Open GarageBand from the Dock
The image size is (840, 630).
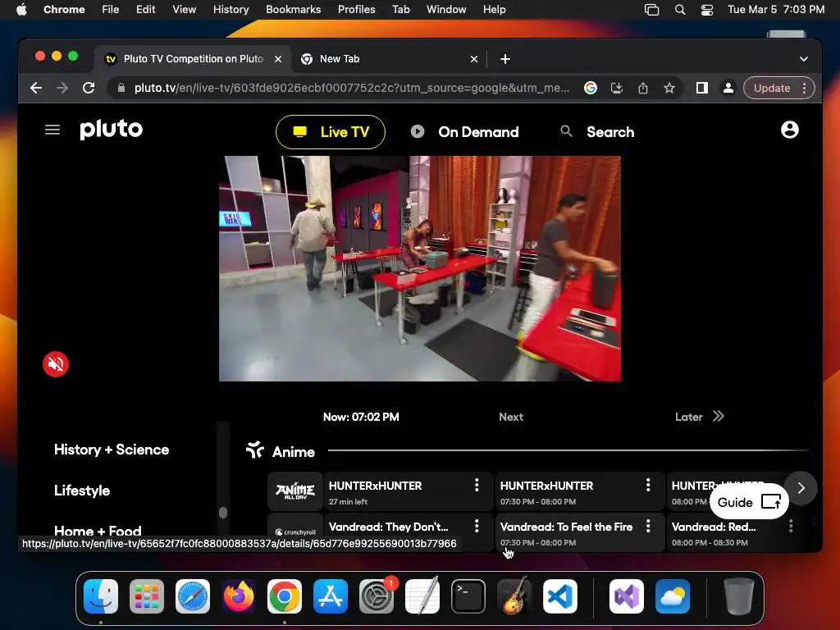[x=514, y=596]
